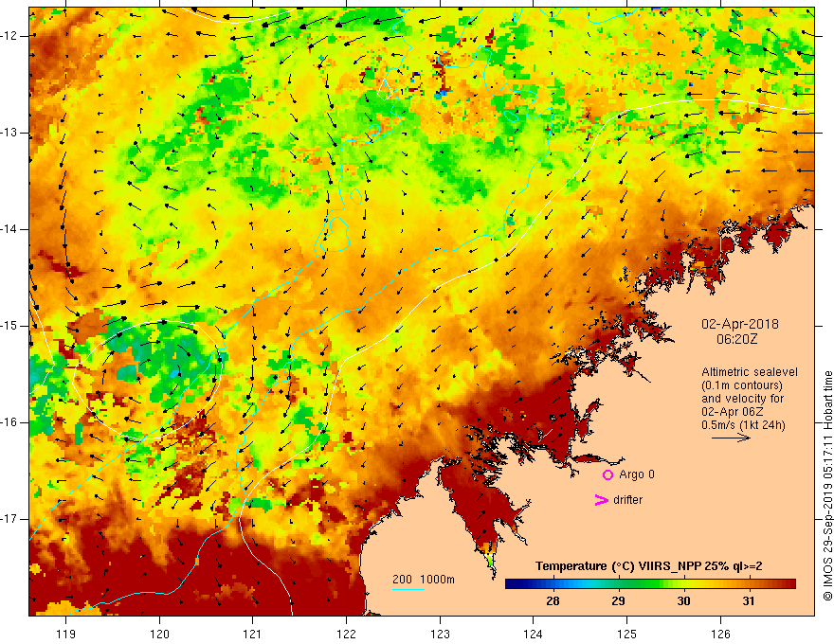Click the magenta drifter arrowhead legend marker

(x=601, y=500)
